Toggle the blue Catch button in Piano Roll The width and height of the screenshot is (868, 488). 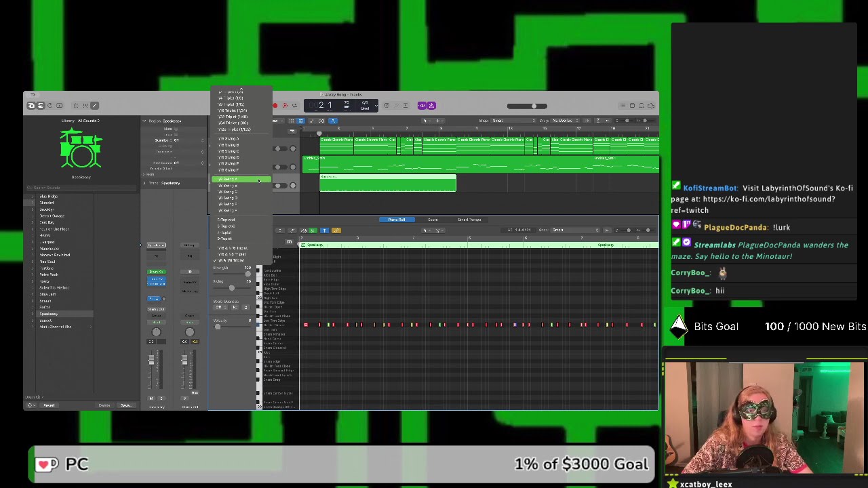[324, 230]
